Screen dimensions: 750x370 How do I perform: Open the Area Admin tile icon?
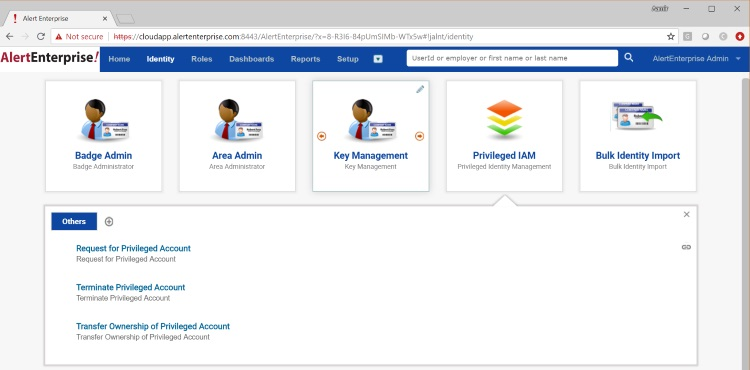point(237,120)
